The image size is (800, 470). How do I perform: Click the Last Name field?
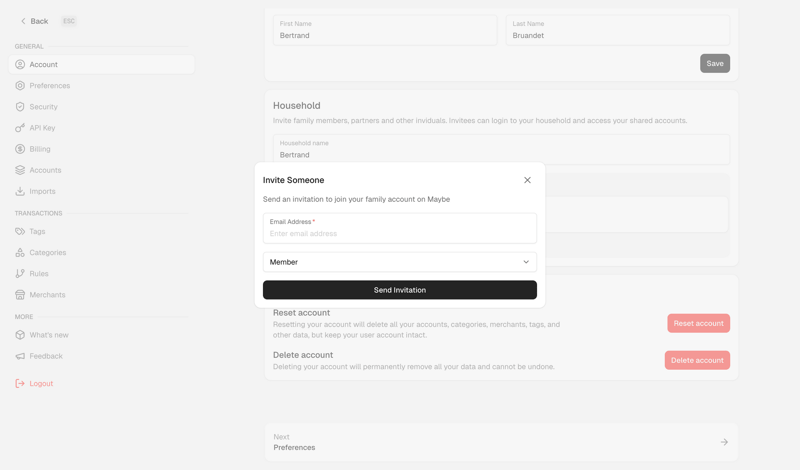(618, 30)
